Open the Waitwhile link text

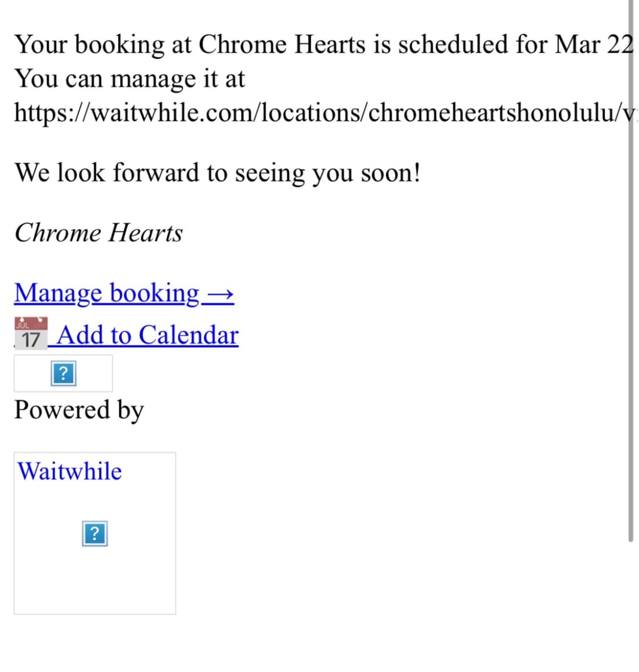pos(70,471)
